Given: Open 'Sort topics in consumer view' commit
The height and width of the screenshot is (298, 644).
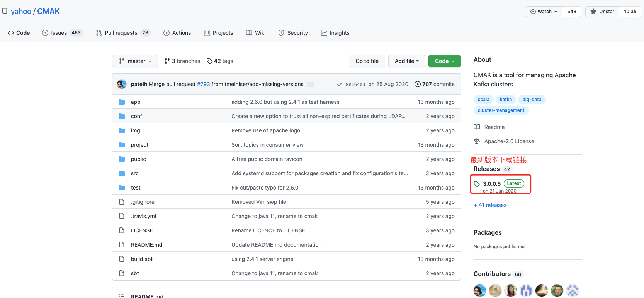Looking at the screenshot, I should 267,145.
